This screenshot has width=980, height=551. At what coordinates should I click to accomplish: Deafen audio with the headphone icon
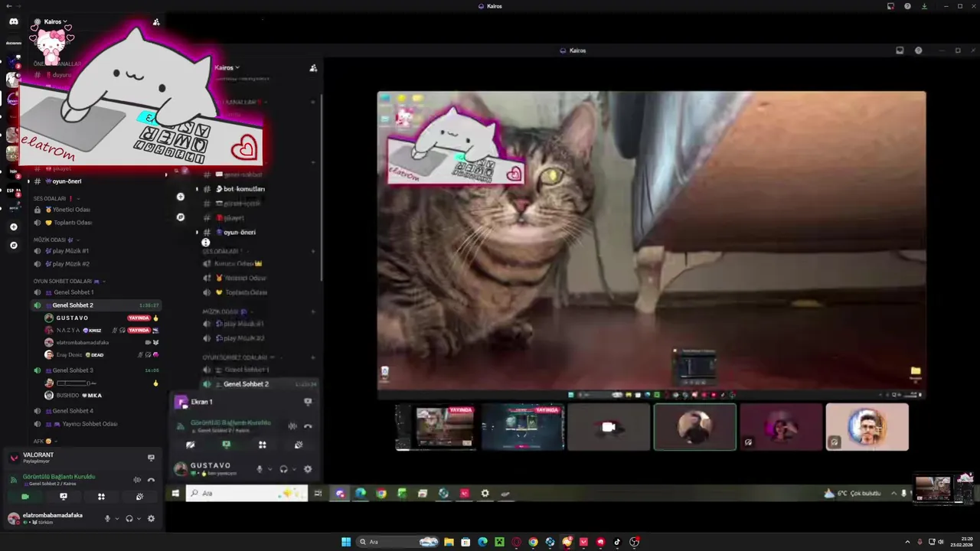[129, 518]
